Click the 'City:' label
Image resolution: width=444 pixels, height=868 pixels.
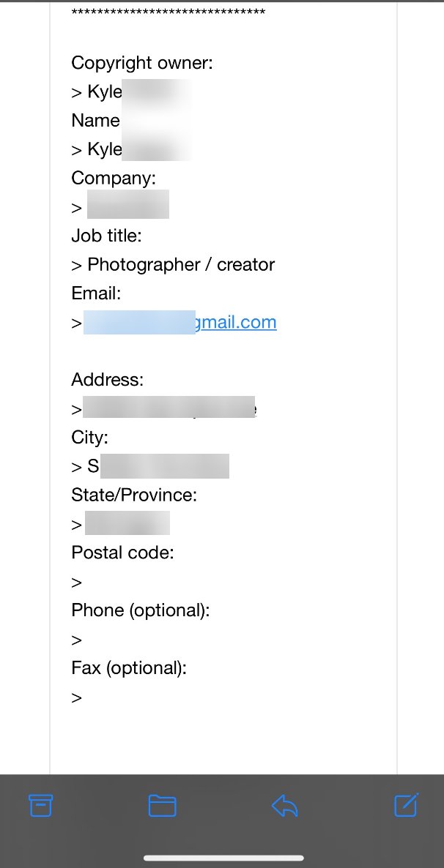90,438
